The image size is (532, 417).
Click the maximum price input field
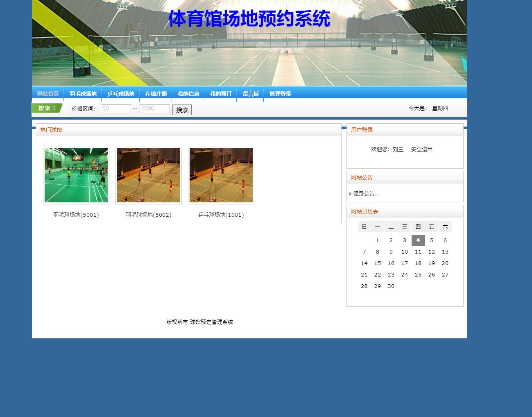[x=154, y=108]
